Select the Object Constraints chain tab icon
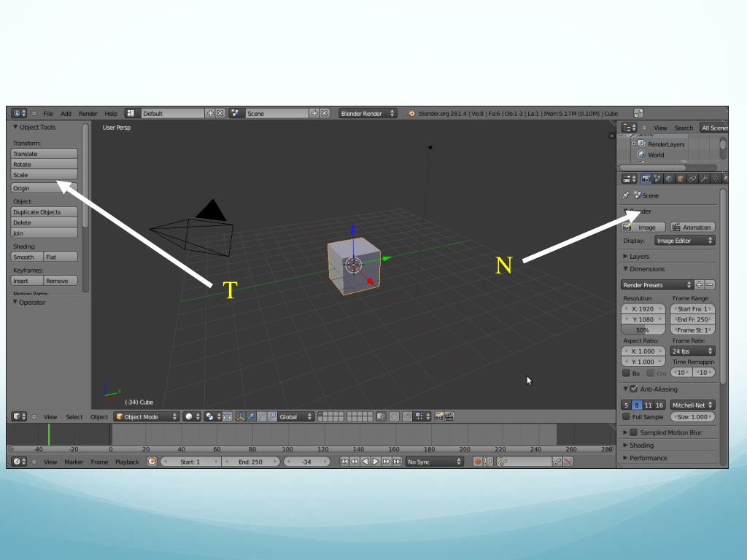The height and width of the screenshot is (560, 747). click(692, 179)
